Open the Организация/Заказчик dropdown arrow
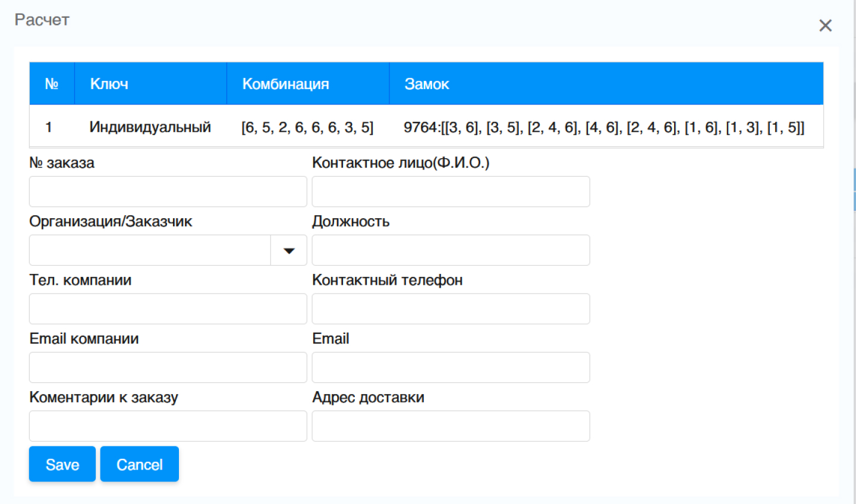This screenshot has width=856, height=504. point(289,251)
